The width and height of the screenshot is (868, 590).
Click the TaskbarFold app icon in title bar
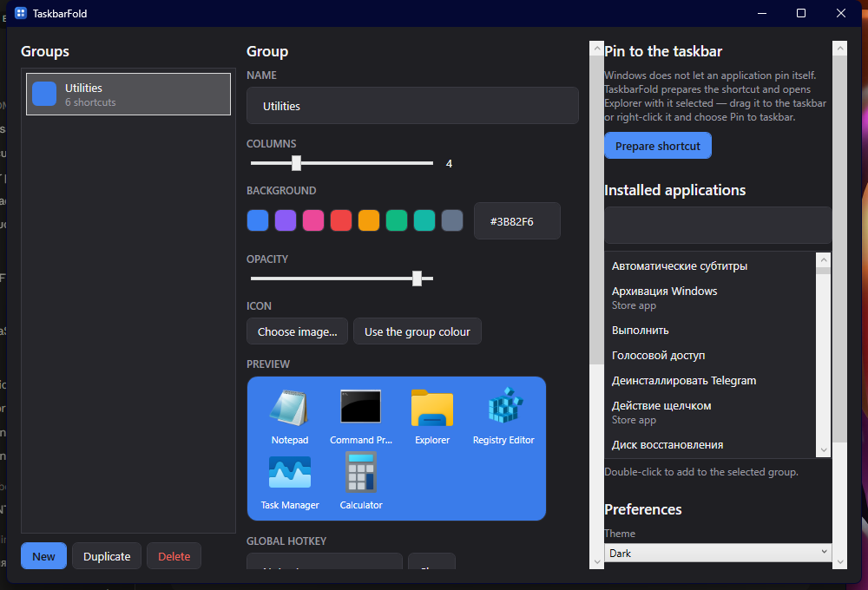coord(21,13)
